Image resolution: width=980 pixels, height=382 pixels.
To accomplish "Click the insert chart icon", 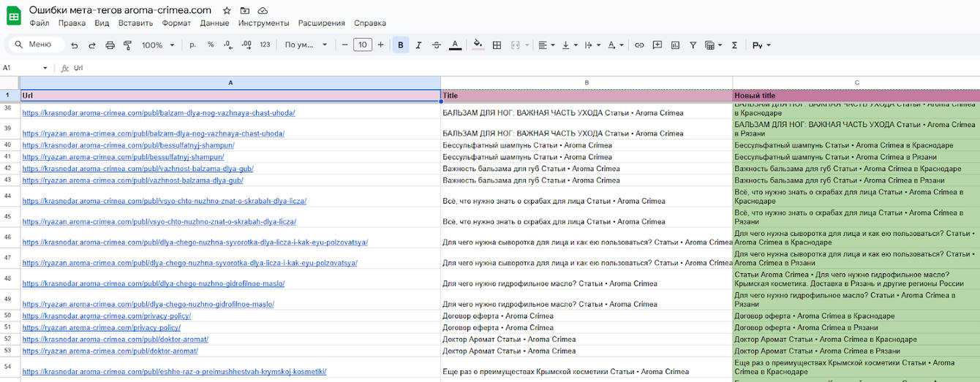I will click(x=675, y=45).
